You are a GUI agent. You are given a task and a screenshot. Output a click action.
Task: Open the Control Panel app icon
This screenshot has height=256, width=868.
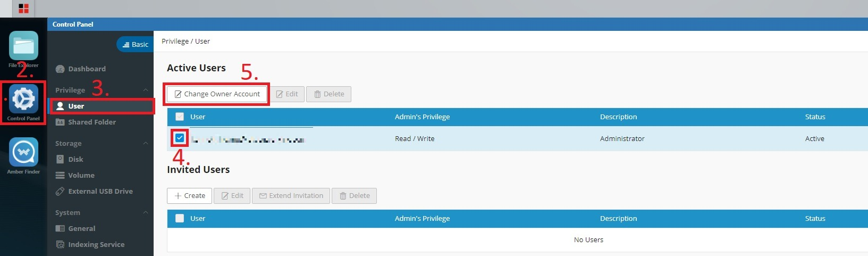point(23,99)
